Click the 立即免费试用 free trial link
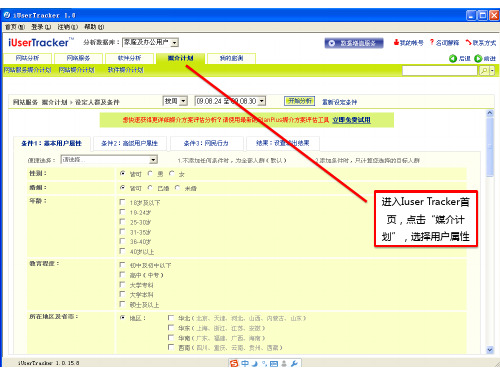Screen dimensions: 500x375 351,120
